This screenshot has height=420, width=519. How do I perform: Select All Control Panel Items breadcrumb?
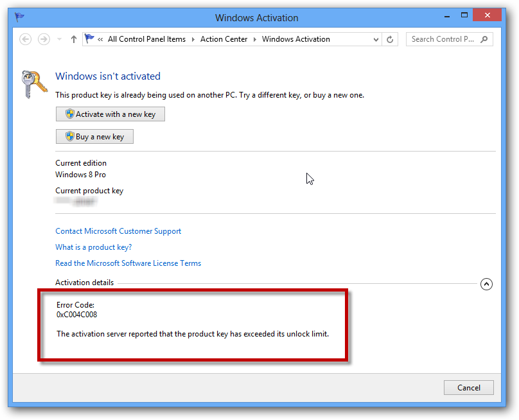pos(146,39)
